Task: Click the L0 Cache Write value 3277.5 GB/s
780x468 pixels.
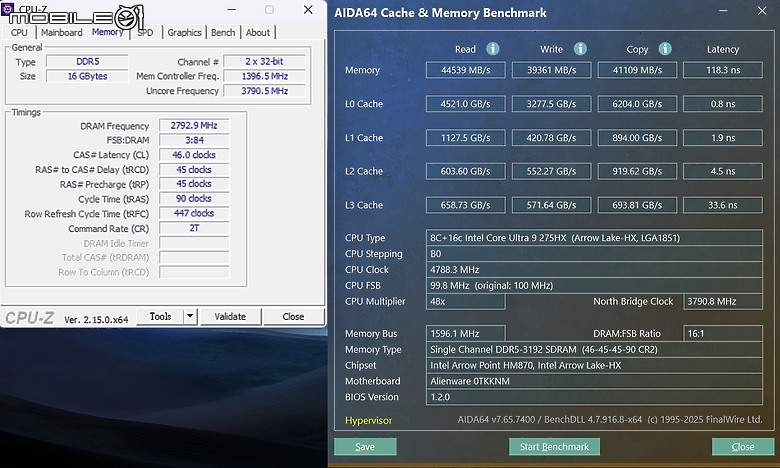Action: 552,104
